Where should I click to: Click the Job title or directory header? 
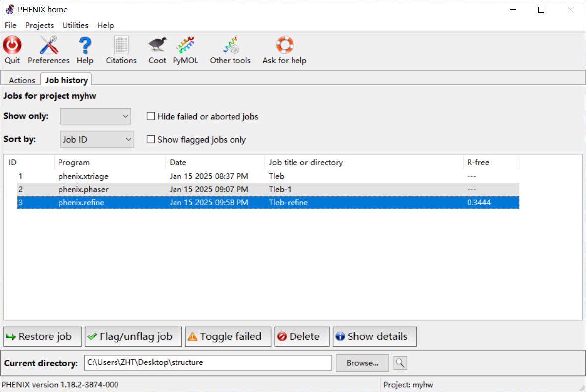point(364,162)
